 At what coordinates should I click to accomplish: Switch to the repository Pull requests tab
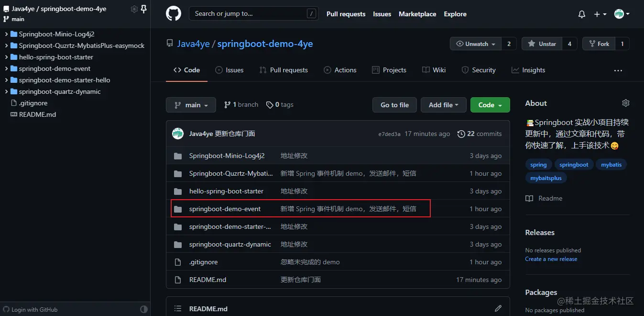click(x=284, y=70)
